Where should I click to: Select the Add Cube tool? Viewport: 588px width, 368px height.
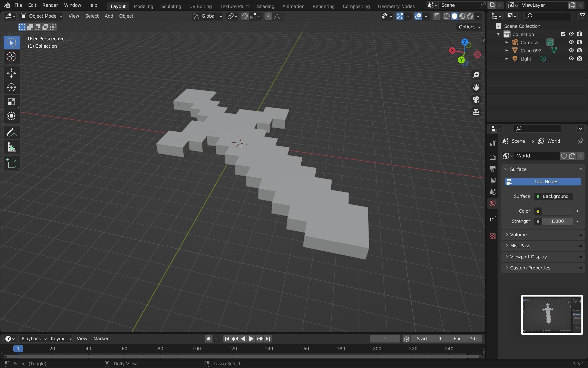pyautogui.click(x=11, y=163)
